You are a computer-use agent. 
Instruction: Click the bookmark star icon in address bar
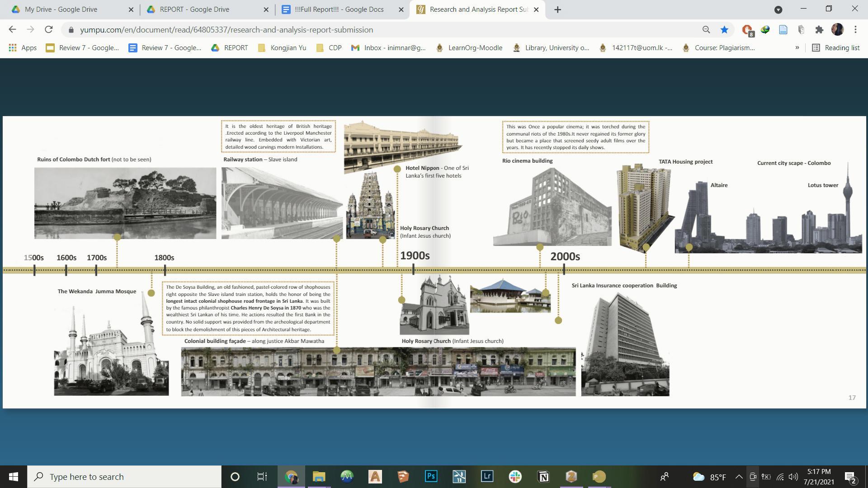pyautogui.click(x=724, y=30)
